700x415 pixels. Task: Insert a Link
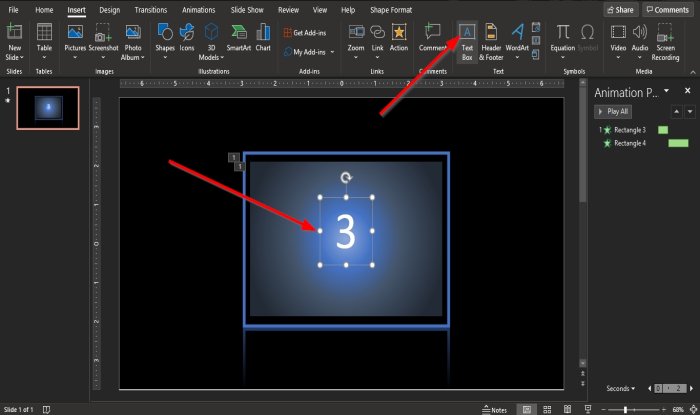click(x=377, y=42)
